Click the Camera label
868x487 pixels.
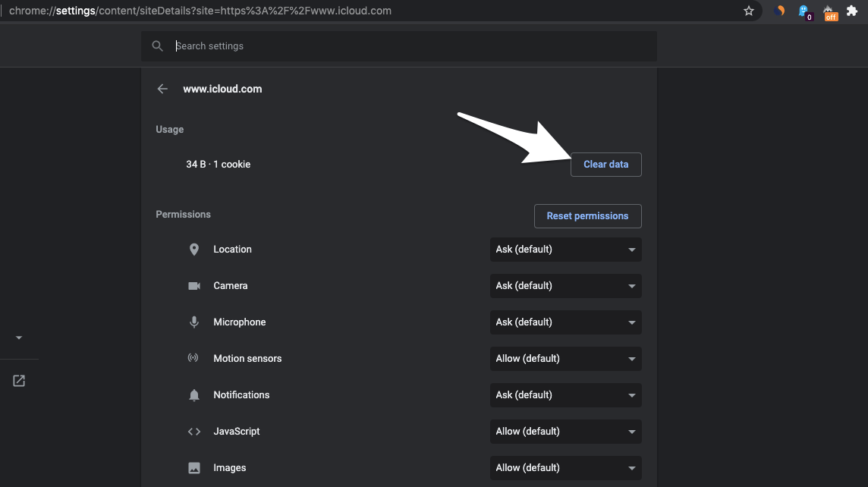pyautogui.click(x=231, y=286)
